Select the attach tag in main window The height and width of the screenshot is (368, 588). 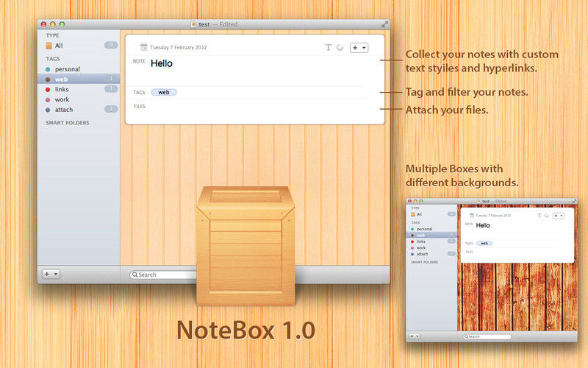coord(79,110)
